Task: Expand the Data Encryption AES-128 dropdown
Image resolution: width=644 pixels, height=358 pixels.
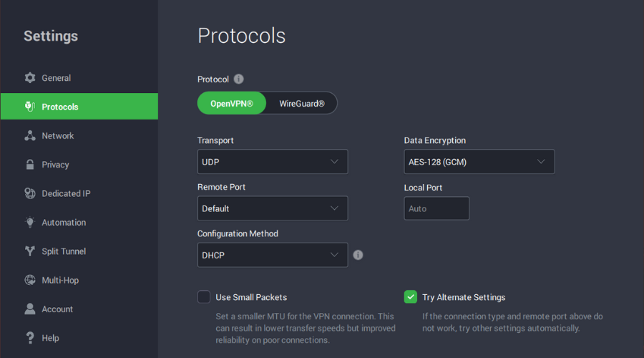Action: [x=479, y=162]
